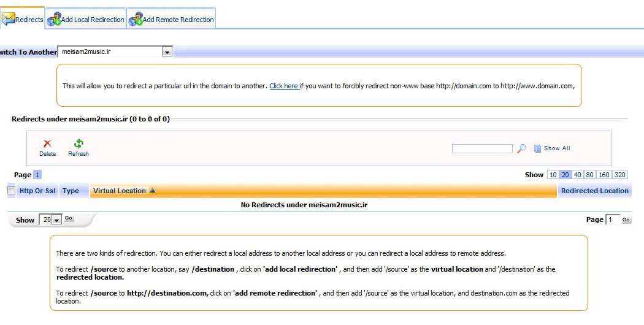
Task: Click the Show All pages icon
Action: click(537, 148)
